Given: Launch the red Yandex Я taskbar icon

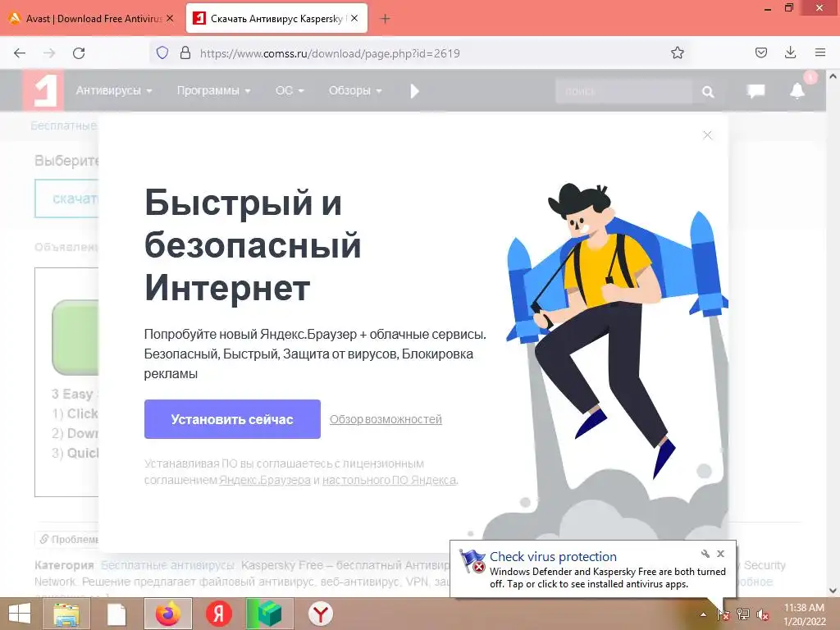Looking at the screenshot, I should (x=218, y=614).
